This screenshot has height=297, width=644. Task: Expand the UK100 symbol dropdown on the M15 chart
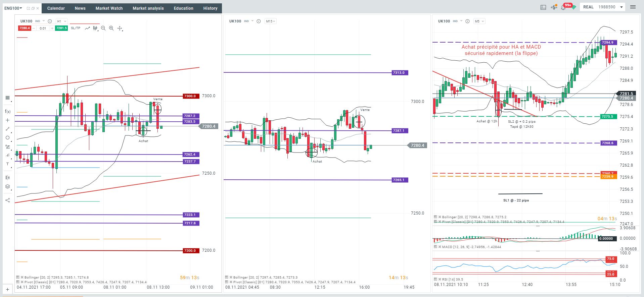tap(252, 21)
